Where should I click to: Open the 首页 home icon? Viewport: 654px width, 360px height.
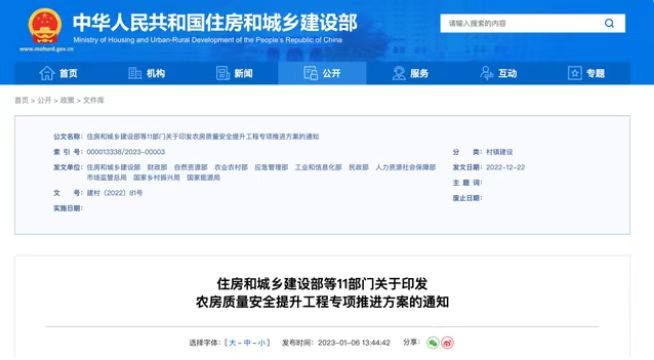[47, 73]
